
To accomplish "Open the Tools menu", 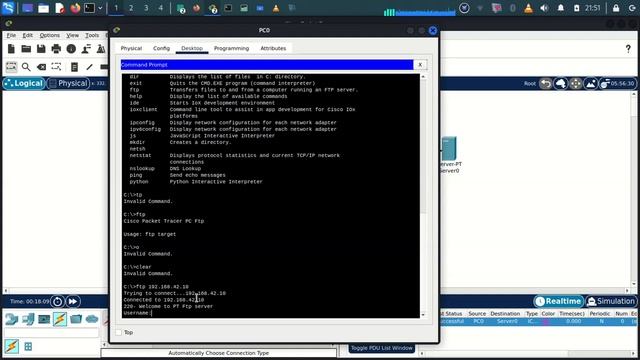I will (x=92, y=36).
